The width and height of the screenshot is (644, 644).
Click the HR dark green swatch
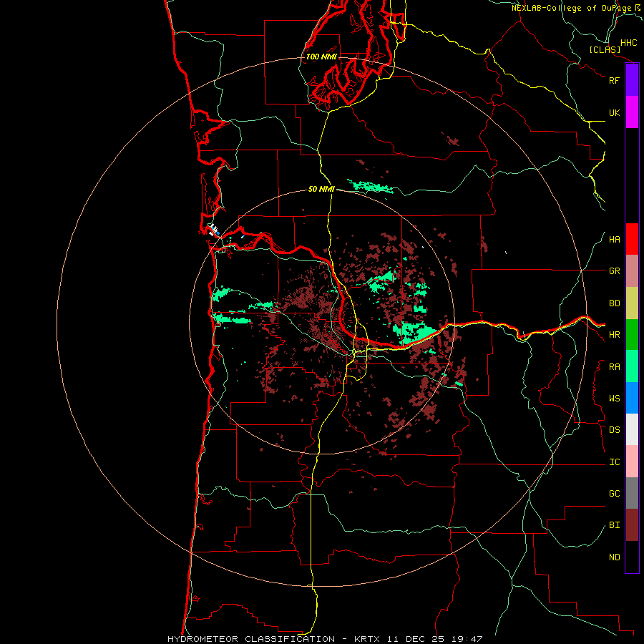click(632, 335)
